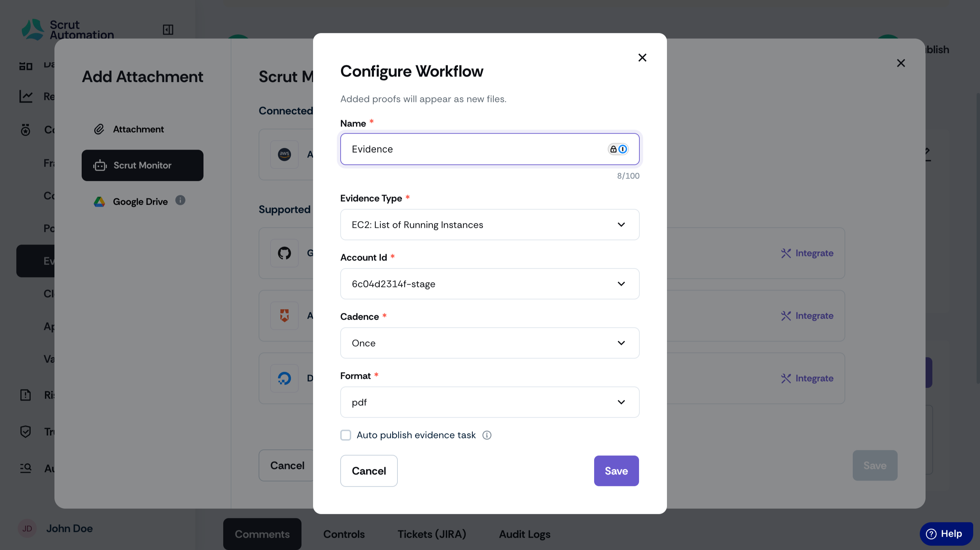Viewport: 980px width, 550px height.
Task: Click the Help question mark icon
Action: pos(931,534)
